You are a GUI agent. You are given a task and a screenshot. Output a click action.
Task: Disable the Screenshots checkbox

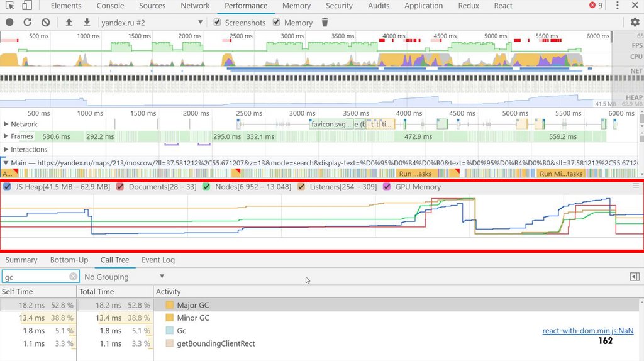pos(218,22)
